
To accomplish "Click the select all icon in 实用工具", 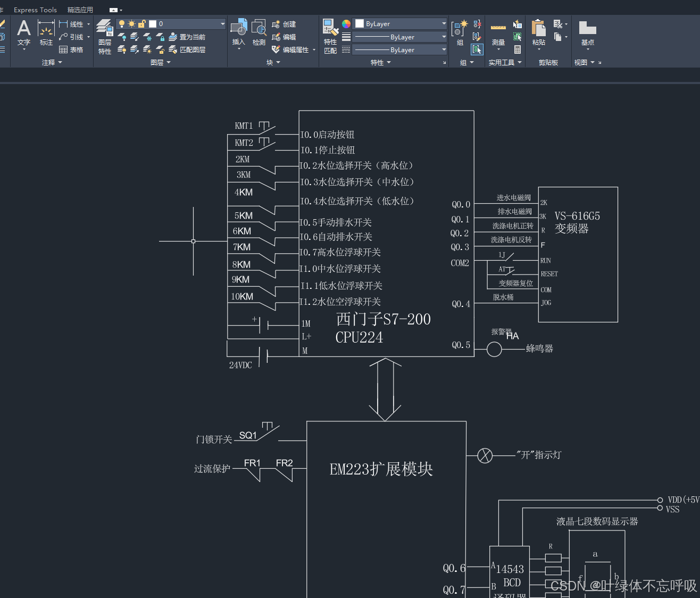I will click(x=518, y=37).
